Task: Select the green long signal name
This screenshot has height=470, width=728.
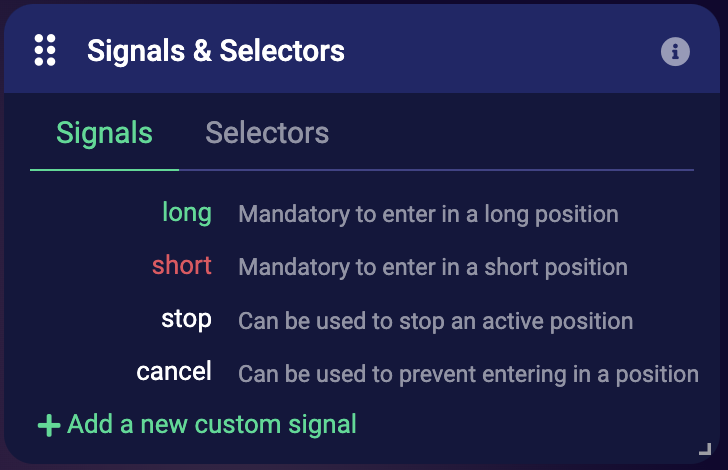Action: pyautogui.click(x=187, y=212)
